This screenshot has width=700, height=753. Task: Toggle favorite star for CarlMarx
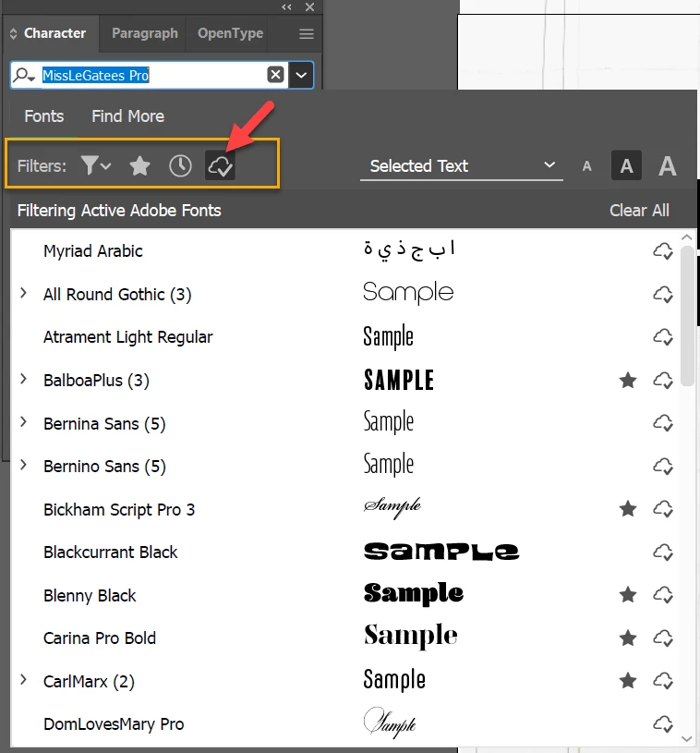[x=628, y=681]
